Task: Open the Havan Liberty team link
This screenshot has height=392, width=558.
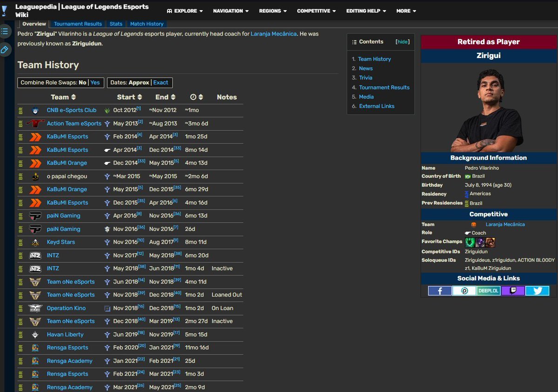Action: point(65,335)
